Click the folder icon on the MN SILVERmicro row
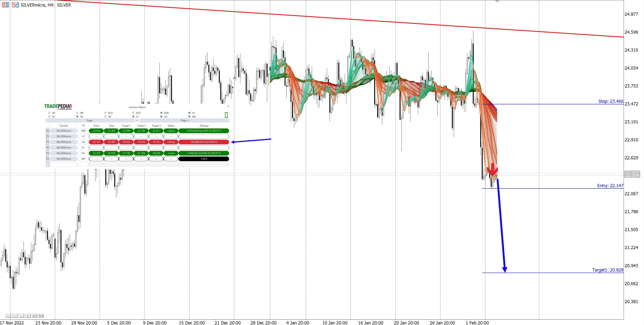Image resolution: width=644 pixels, height=325 pixels. pos(48,159)
